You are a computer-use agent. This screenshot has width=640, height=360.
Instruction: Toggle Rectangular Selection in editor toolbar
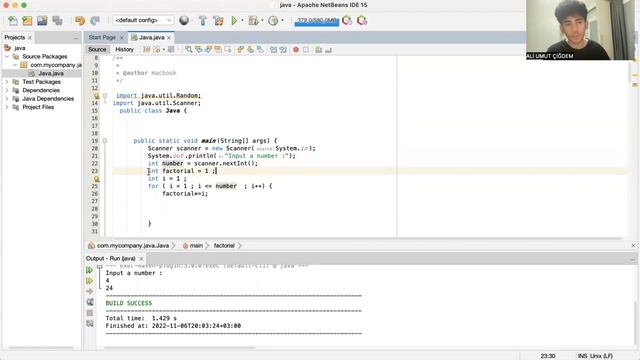pyautogui.click(x=228, y=49)
